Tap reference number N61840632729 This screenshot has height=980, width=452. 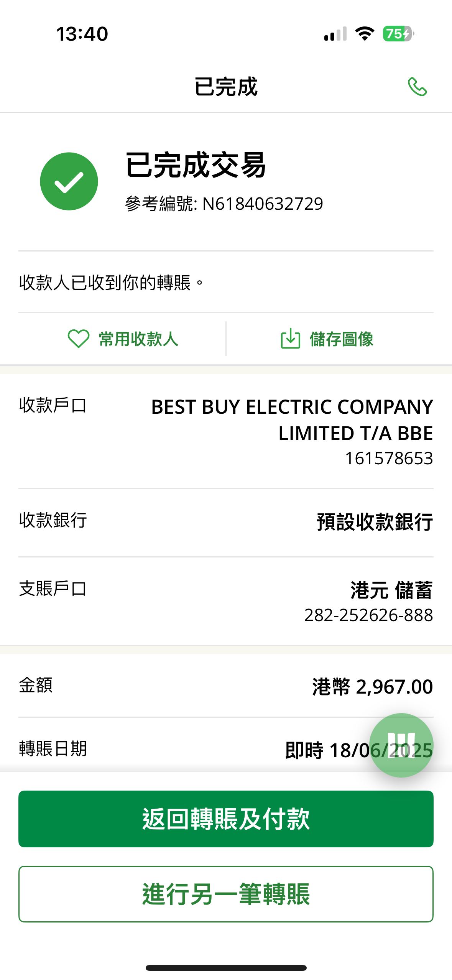(262, 204)
